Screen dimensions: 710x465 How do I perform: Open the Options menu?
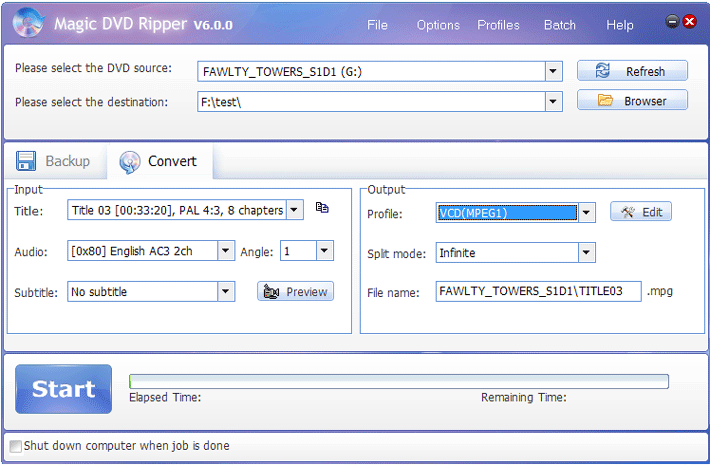click(x=438, y=25)
